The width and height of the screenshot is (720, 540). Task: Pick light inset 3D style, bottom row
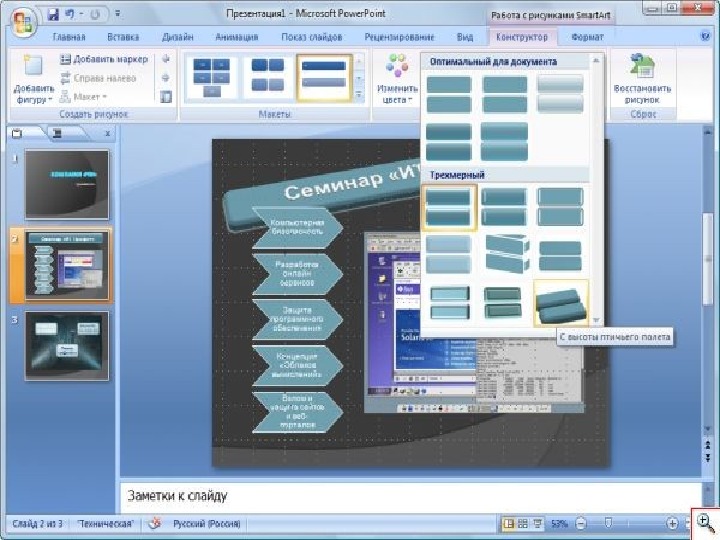(x=449, y=302)
